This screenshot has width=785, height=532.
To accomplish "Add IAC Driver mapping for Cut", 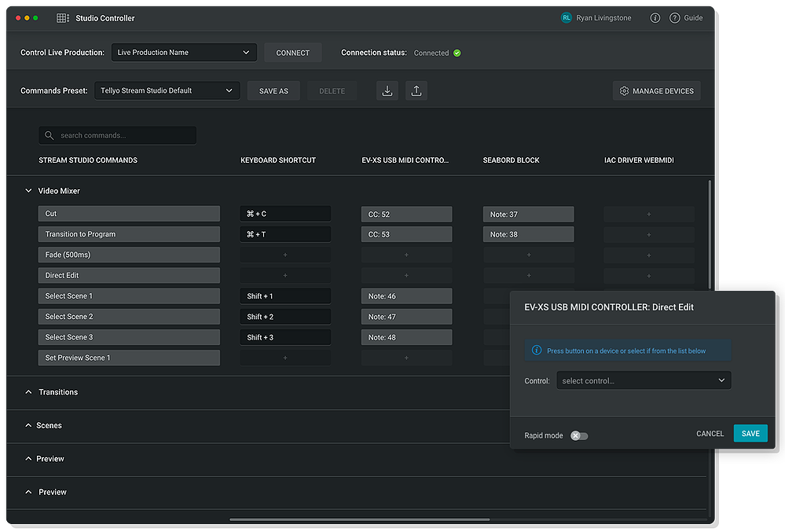I will 649,215.
